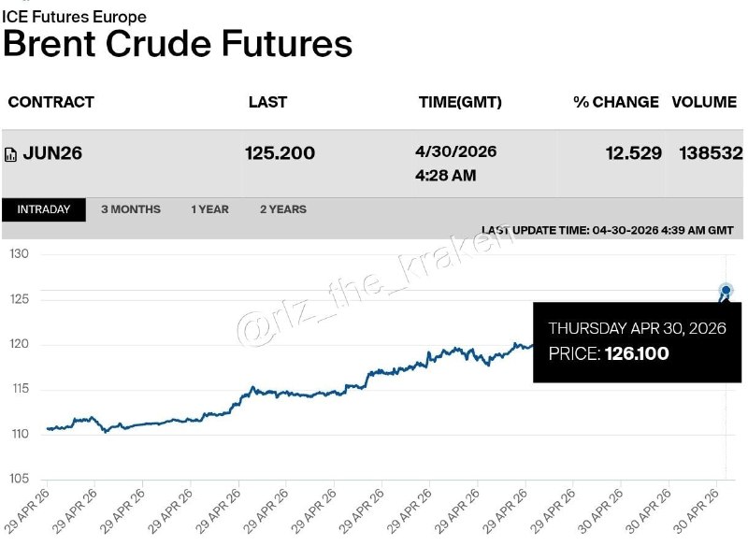Select the INTRADAY tab
The height and width of the screenshot is (560, 748).
point(44,209)
